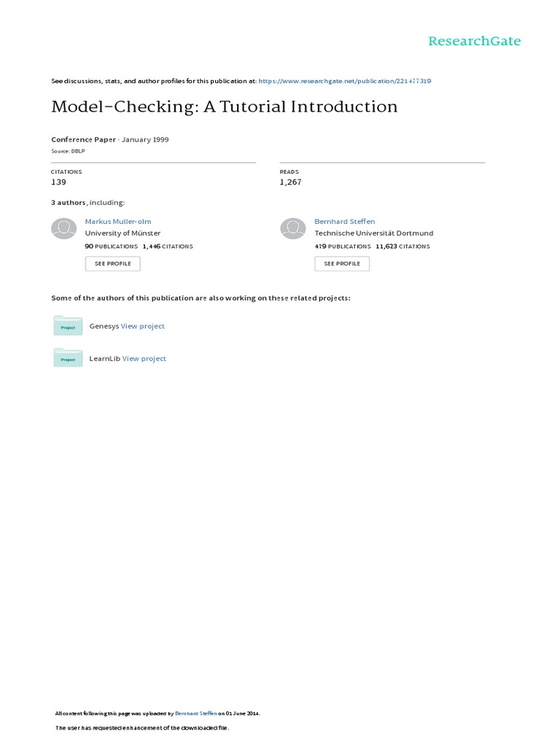
Task: Click the Model-Checking: A Tutorial Introduction title
Action: click(x=225, y=107)
